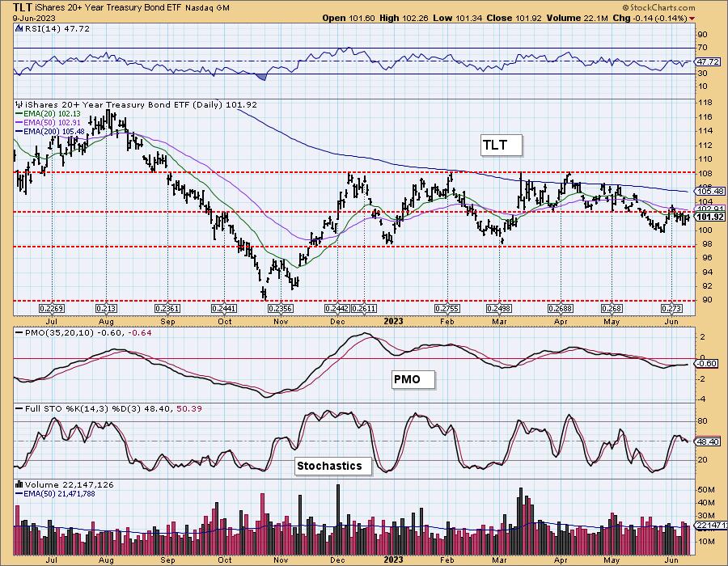The width and height of the screenshot is (728, 566).
Task: Click the 47.72 RSI axis value tag
Action: (708, 61)
